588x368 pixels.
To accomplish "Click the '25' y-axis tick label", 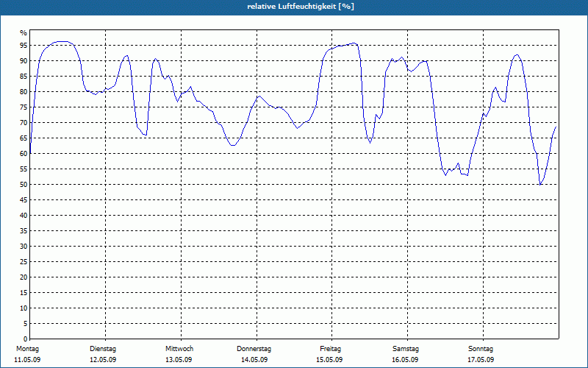I will pyautogui.click(x=24, y=262).
